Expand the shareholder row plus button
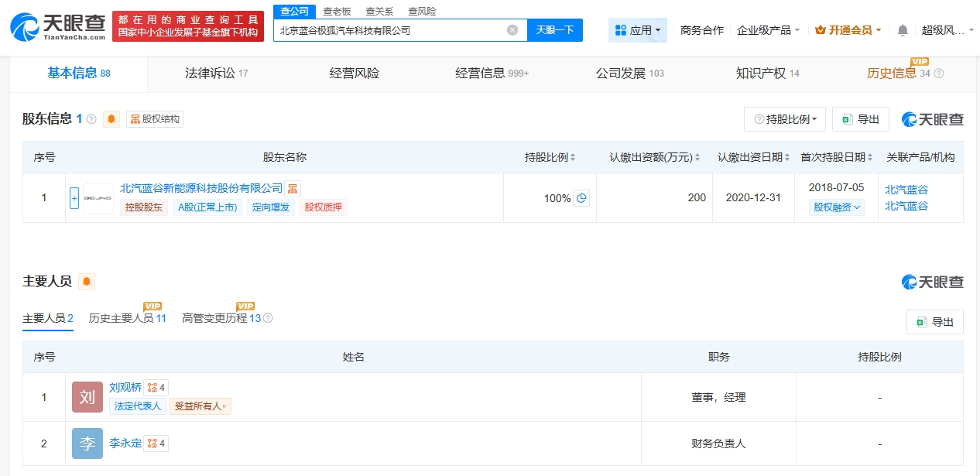980x476 pixels. pyautogui.click(x=74, y=198)
